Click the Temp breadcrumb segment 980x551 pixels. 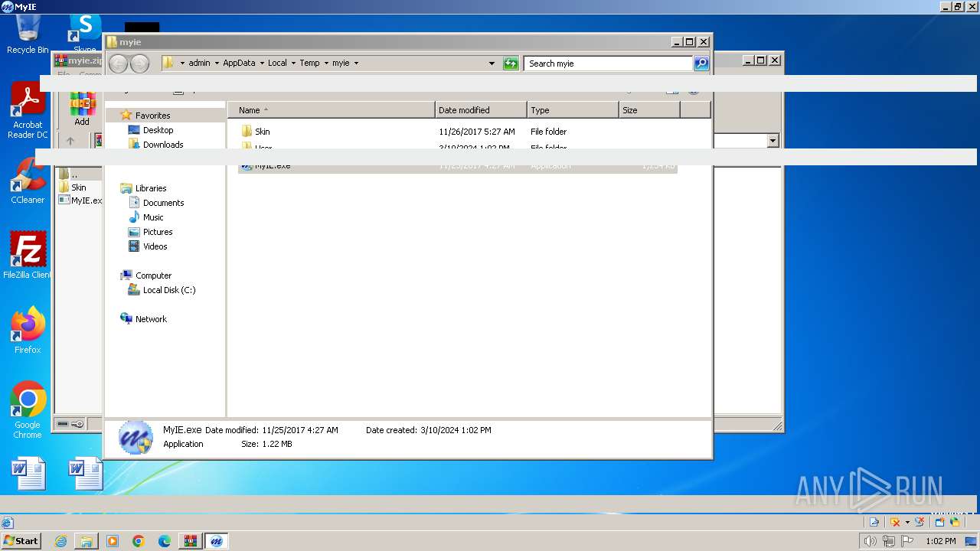309,63
